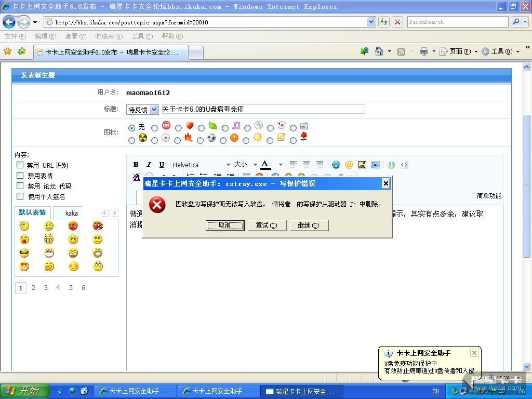The image size is (532, 399).
Task: Select the green leaf topic icon radio
Action: 201,128
